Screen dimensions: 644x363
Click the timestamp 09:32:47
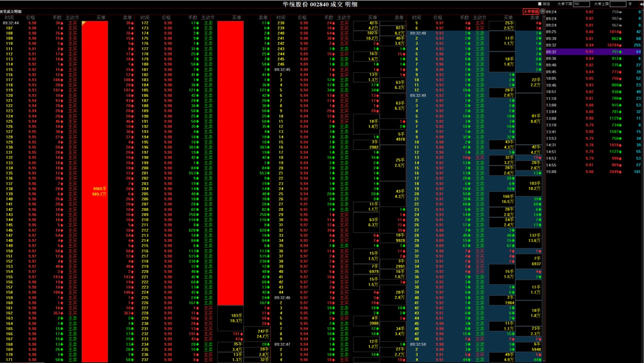pos(283,345)
